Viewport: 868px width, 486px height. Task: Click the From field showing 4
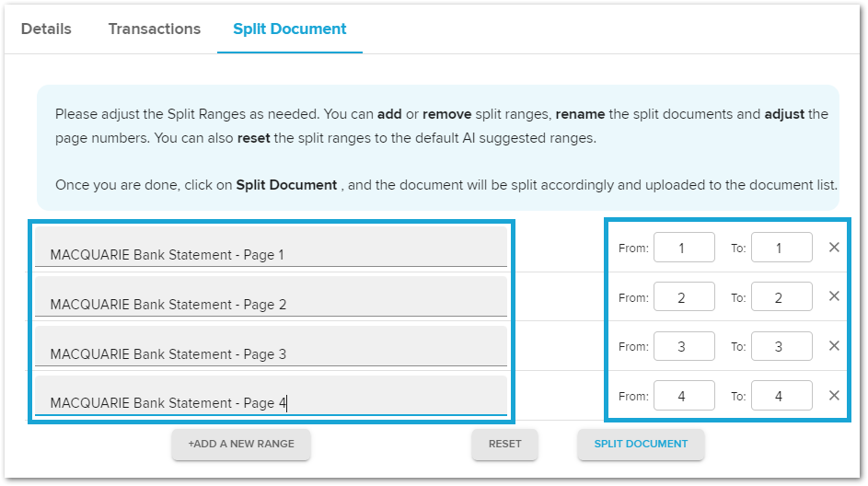click(684, 395)
